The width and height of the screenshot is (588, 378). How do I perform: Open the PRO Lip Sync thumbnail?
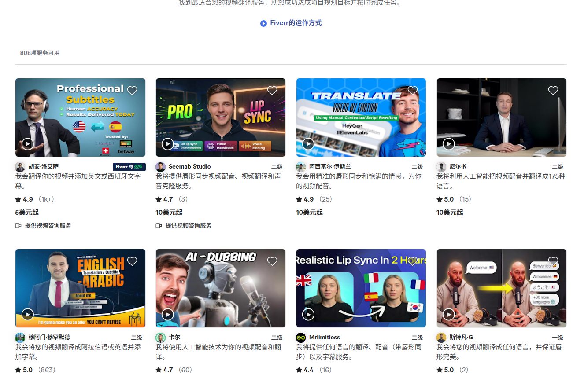(221, 117)
